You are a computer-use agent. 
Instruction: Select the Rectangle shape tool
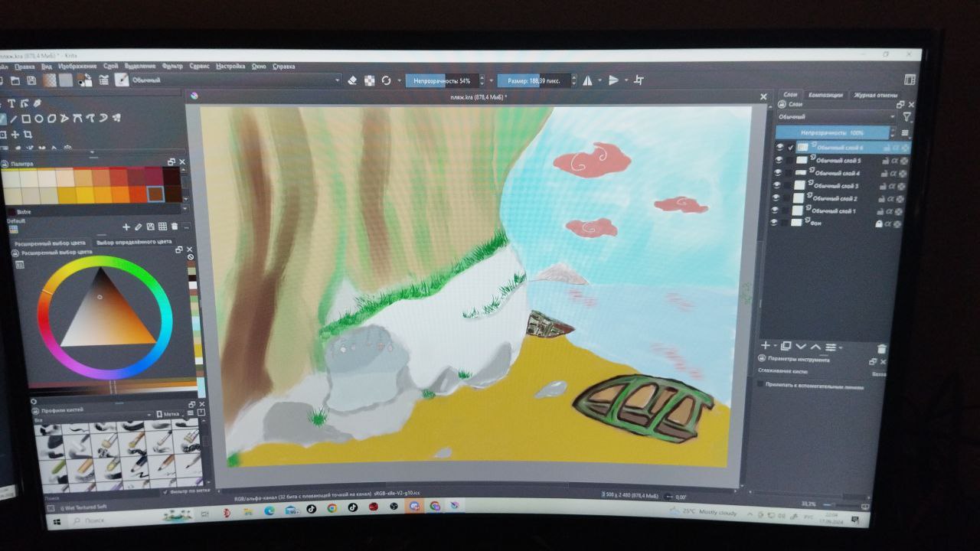click(x=25, y=119)
